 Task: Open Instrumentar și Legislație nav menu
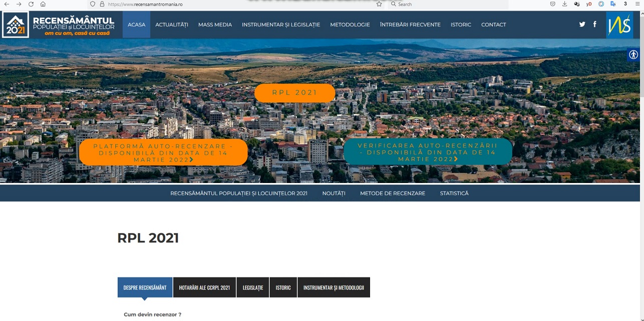[280, 24]
